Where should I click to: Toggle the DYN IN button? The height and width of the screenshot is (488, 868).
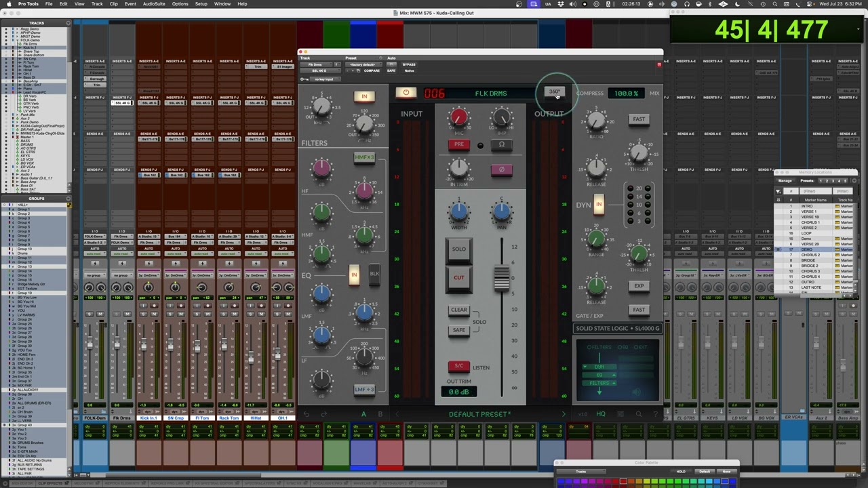point(599,205)
